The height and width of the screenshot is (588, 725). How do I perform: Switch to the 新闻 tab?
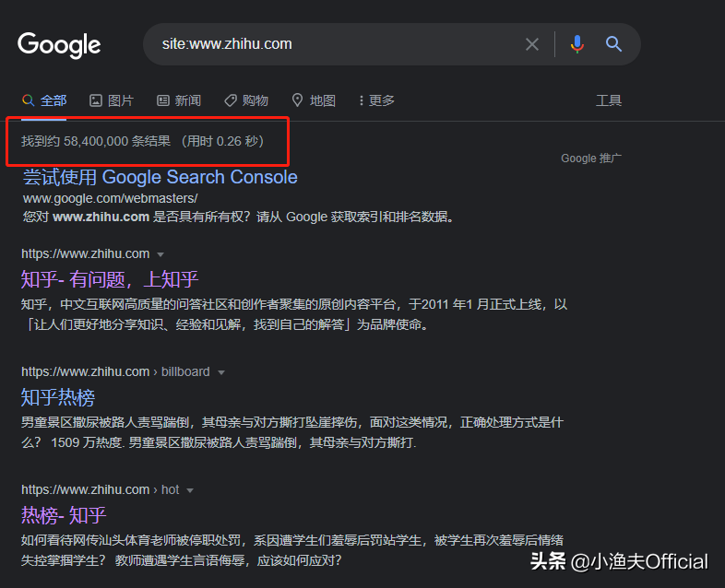click(179, 100)
